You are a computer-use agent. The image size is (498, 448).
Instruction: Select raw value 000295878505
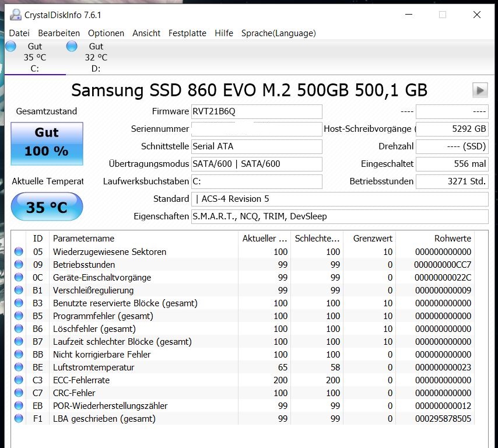(443, 418)
